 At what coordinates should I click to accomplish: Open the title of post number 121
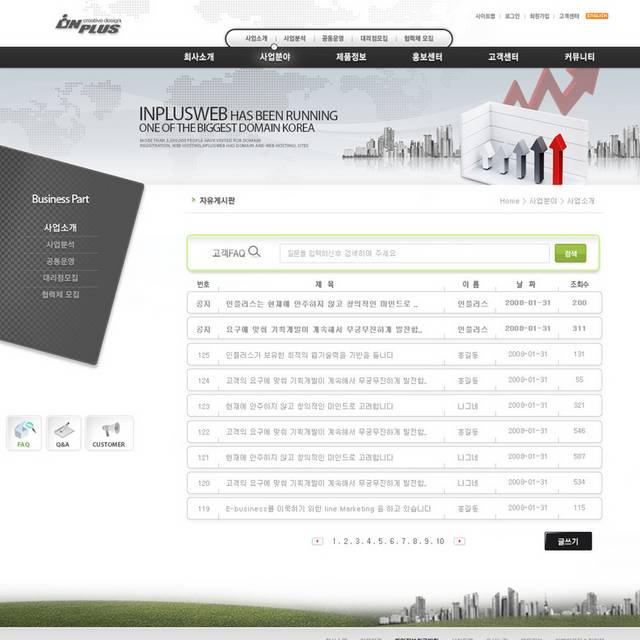(309, 458)
